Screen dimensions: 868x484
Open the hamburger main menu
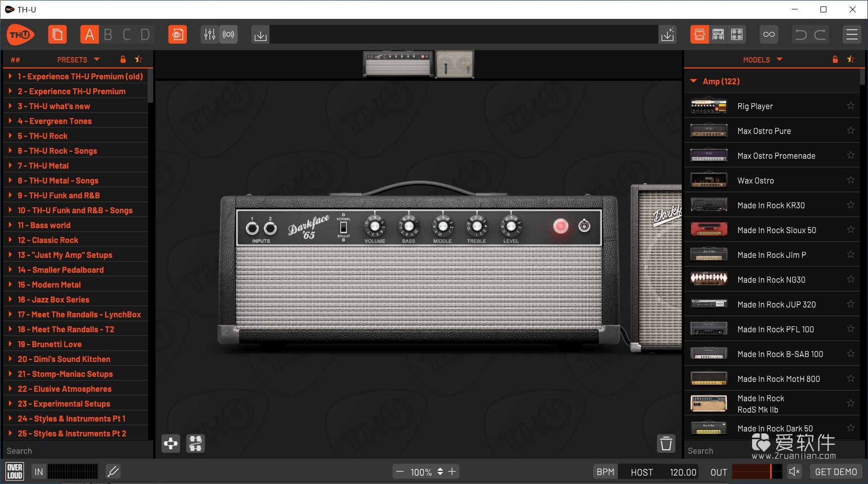852,35
